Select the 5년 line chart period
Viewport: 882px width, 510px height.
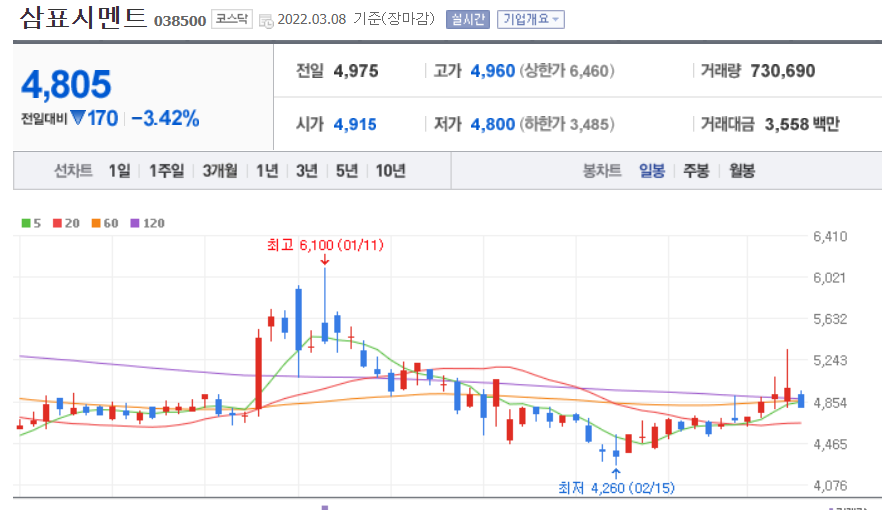pos(347,171)
